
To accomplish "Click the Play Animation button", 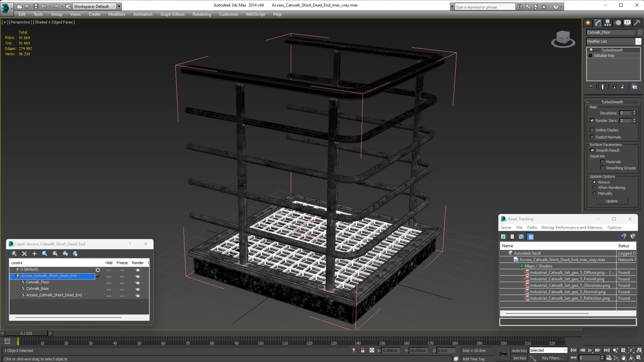I will [590, 350].
